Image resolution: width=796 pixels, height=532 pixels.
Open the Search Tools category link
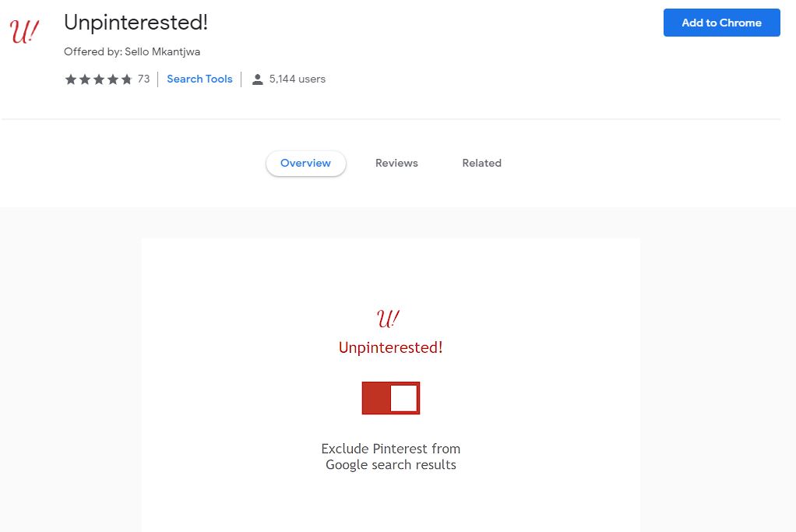point(199,79)
